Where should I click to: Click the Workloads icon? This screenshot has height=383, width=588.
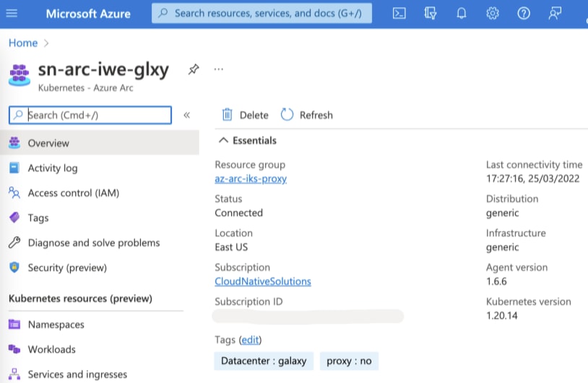click(x=14, y=349)
